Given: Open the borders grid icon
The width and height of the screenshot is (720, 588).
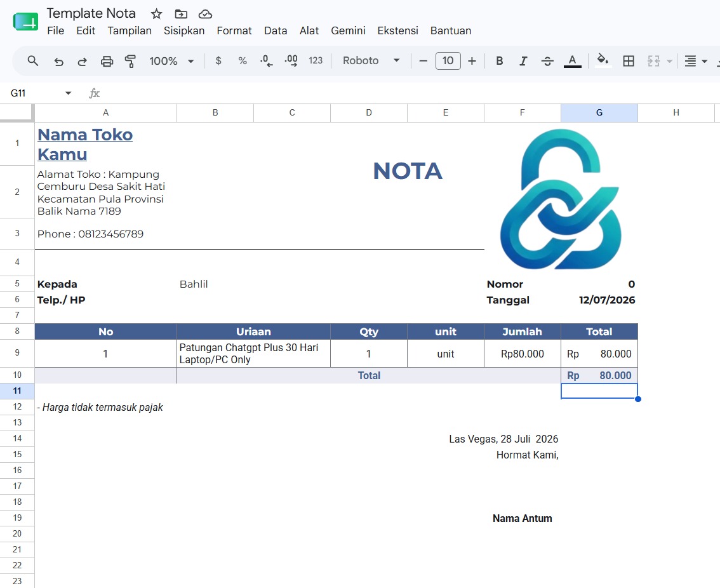Looking at the screenshot, I should click(628, 60).
